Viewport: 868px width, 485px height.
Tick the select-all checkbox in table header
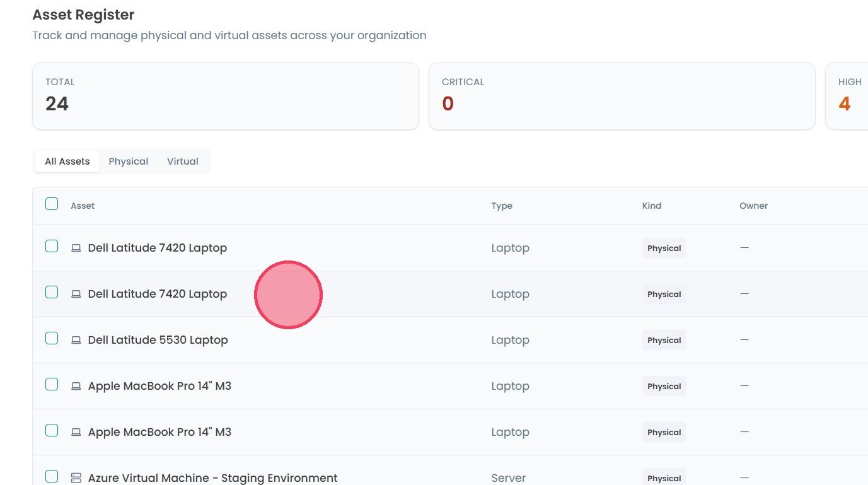pos(52,204)
